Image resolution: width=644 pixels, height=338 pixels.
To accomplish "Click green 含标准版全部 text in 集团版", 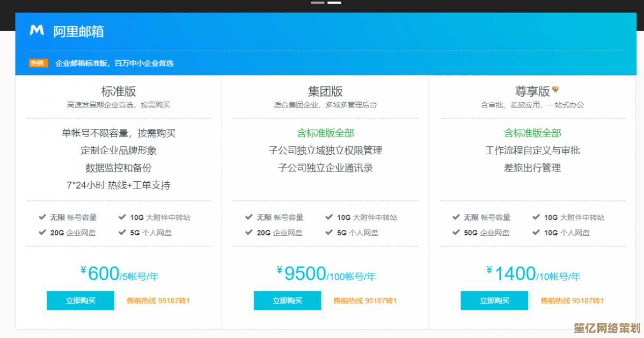I will pyautogui.click(x=325, y=133).
